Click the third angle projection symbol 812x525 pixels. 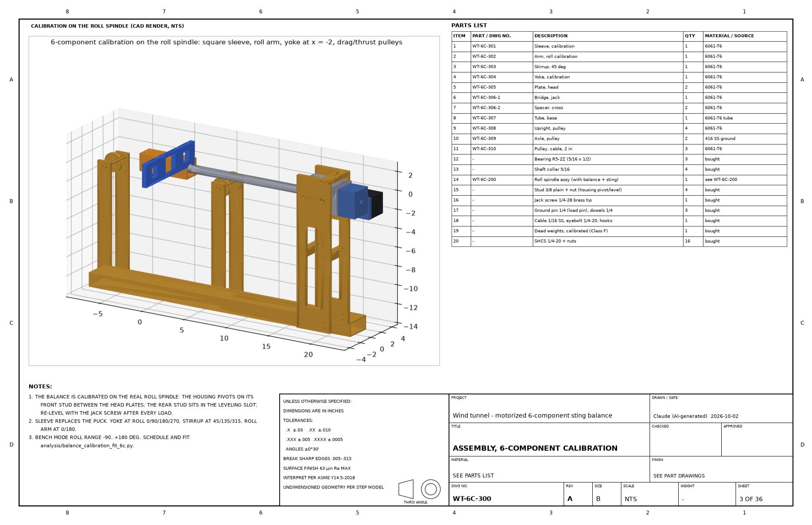[x=419, y=489]
